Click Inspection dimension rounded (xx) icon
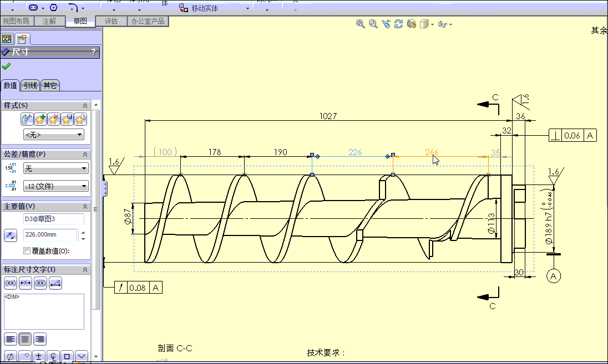The width and height of the screenshot is (608, 364). [x=40, y=283]
